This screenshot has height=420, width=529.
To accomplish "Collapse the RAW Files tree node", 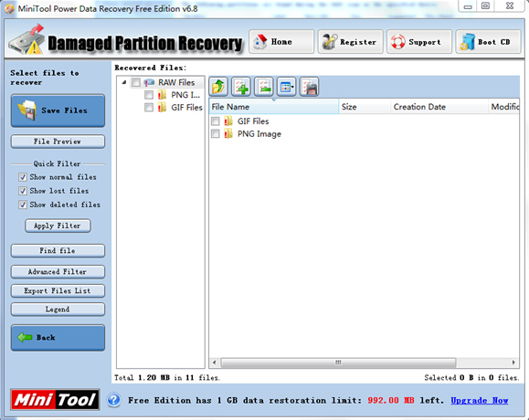I will pyautogui.click(x=124, y=82).
